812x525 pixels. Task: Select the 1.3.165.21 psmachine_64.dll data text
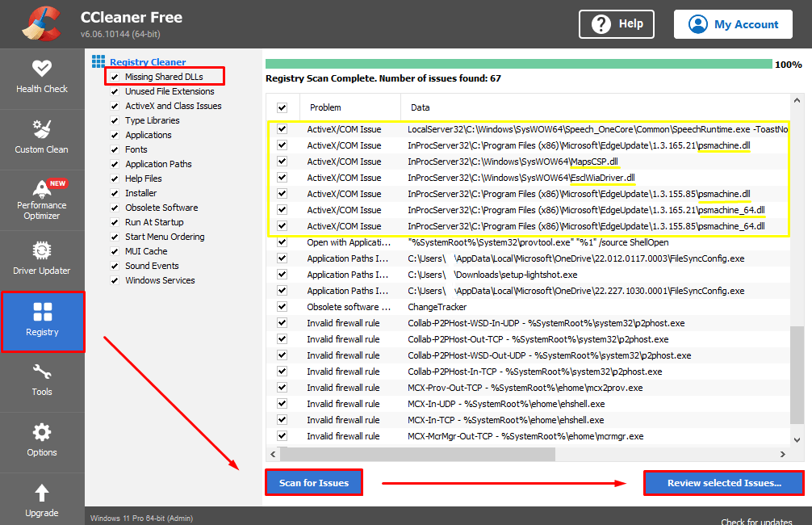pyautogui.click(x=586, y=210)
